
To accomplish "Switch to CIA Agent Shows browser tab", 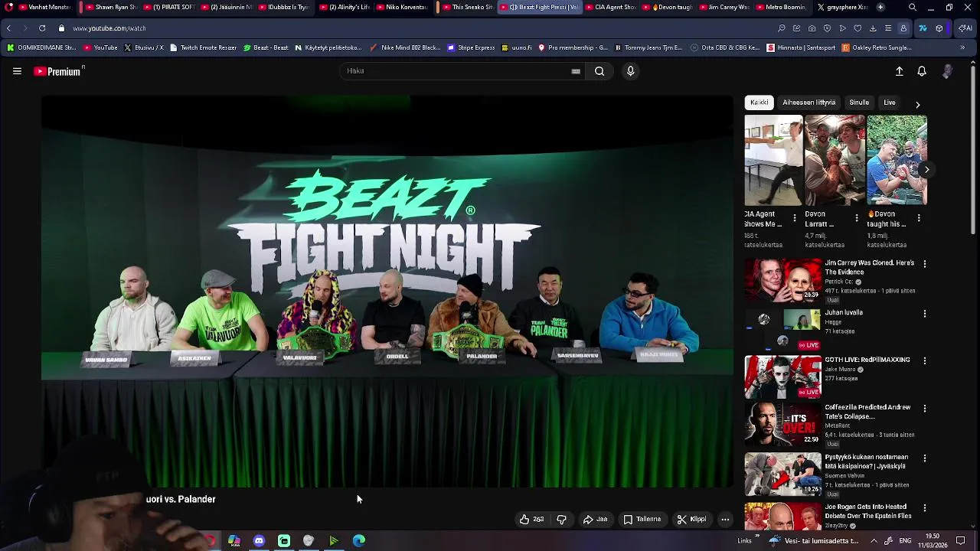I will pos(610,7).
